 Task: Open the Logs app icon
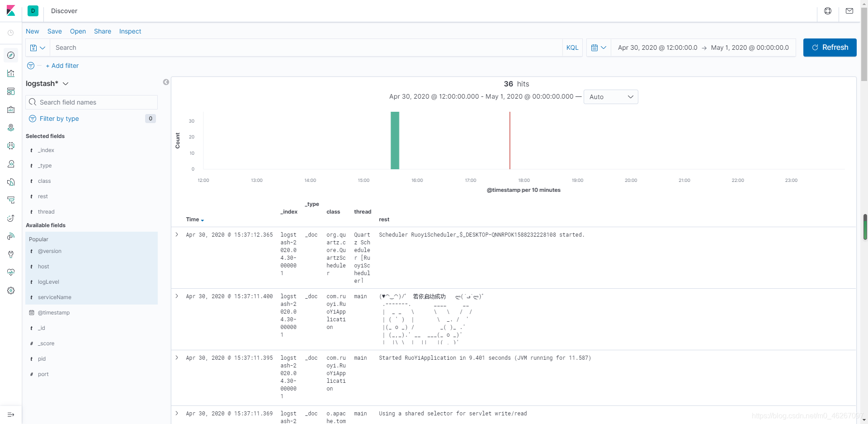(11, 182)
